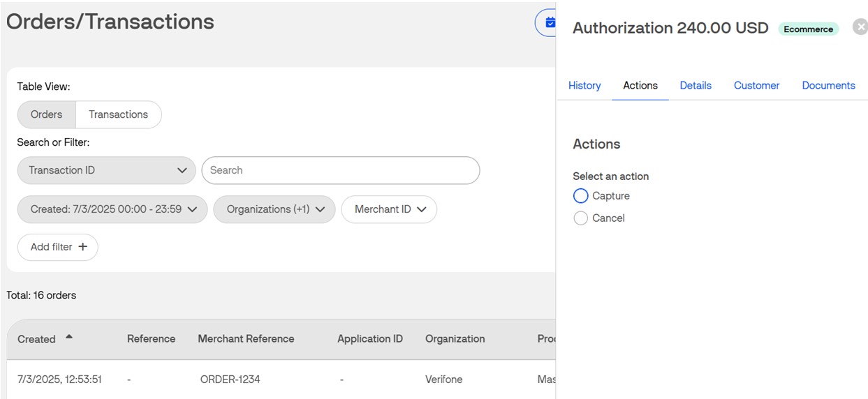
Task: Open the Organizations (+1) filter
Action: 274,209
